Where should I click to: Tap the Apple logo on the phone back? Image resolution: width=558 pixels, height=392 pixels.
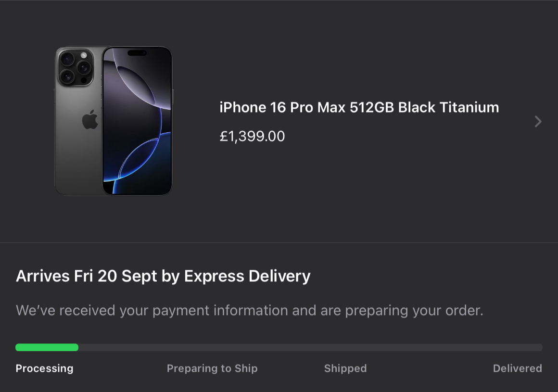pos(90,120)
